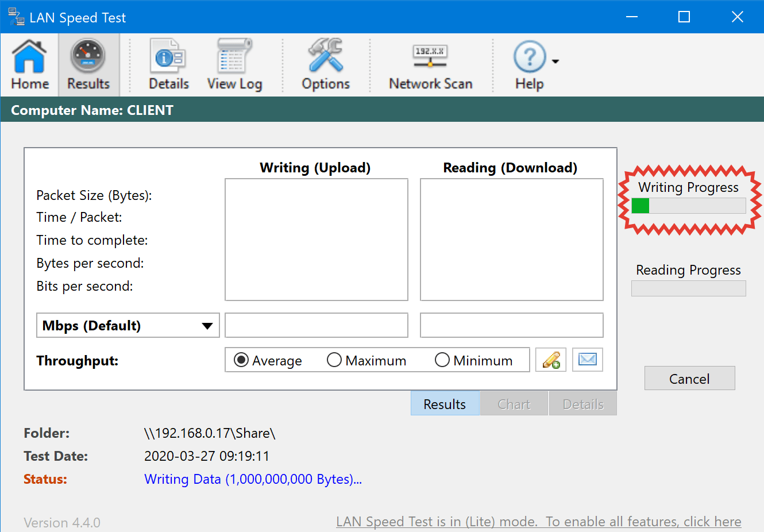Open the Mbps (Default) units dropdown
This screenshot has width=764, height=532.
coord(128,325)
